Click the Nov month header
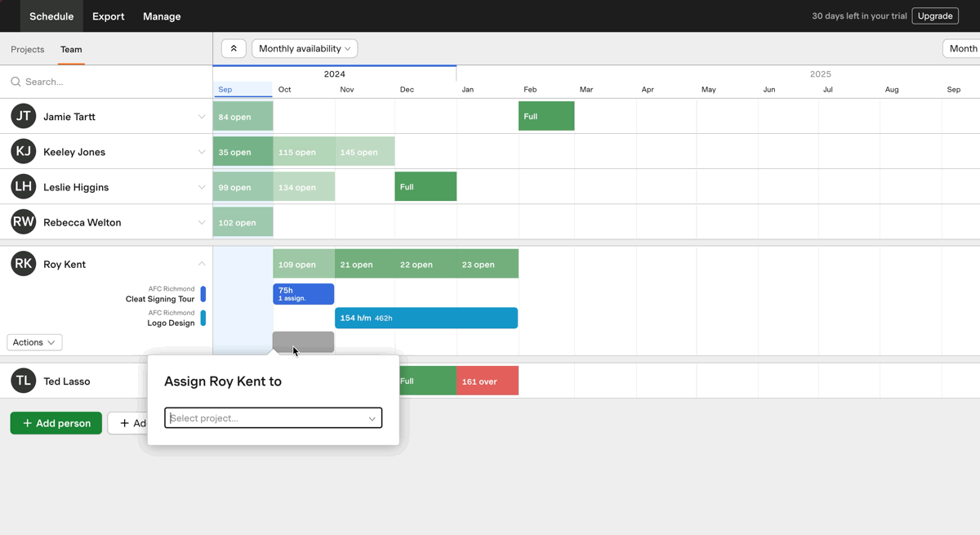Screen dimensions: 980x535 347,90
